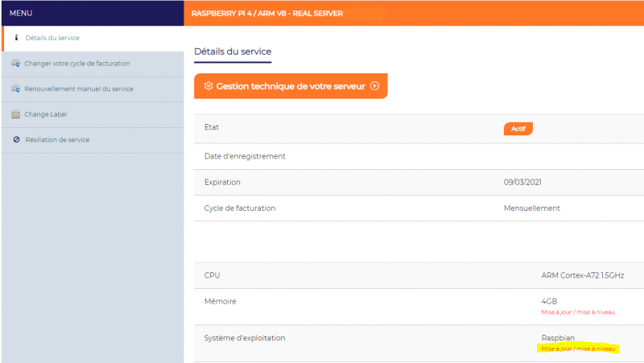This screenshot has width=644, height=363.
Task: Click the gear icon on Gestion technique button
Action: 208,86
